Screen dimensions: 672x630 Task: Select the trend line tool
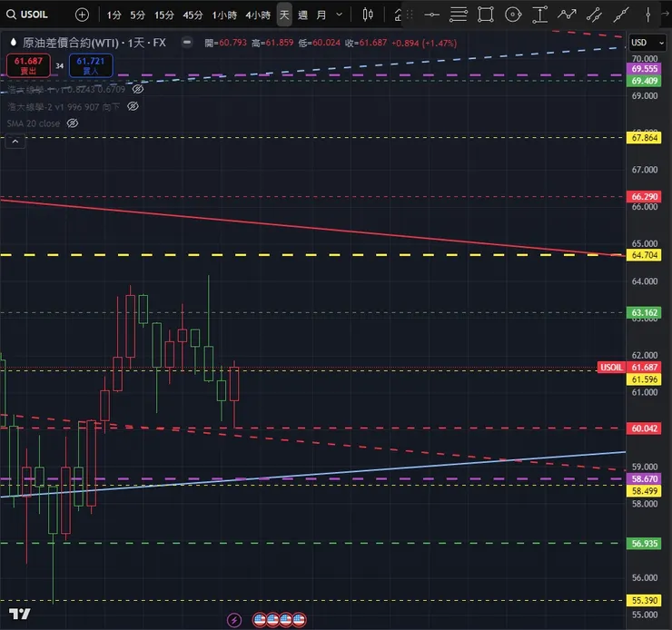pyautogui.click(x=621, y=15)
